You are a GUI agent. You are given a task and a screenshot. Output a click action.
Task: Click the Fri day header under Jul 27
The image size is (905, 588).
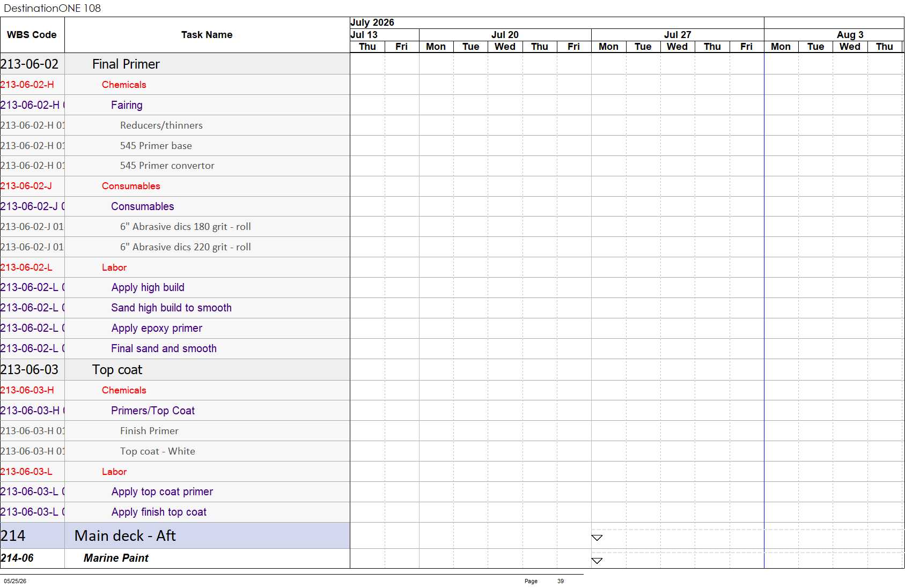746,47
